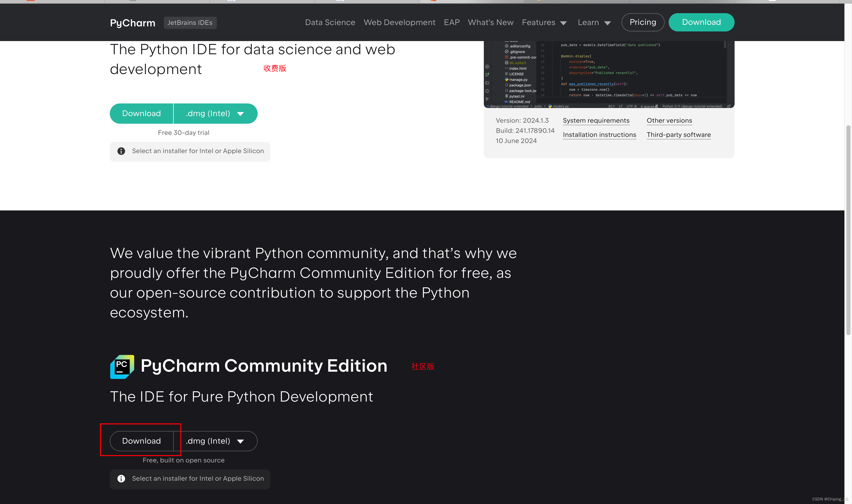This screenshot has height=504, width=852.
Task: Download PyCharm Professional free trial
Action: click(141, 113)
